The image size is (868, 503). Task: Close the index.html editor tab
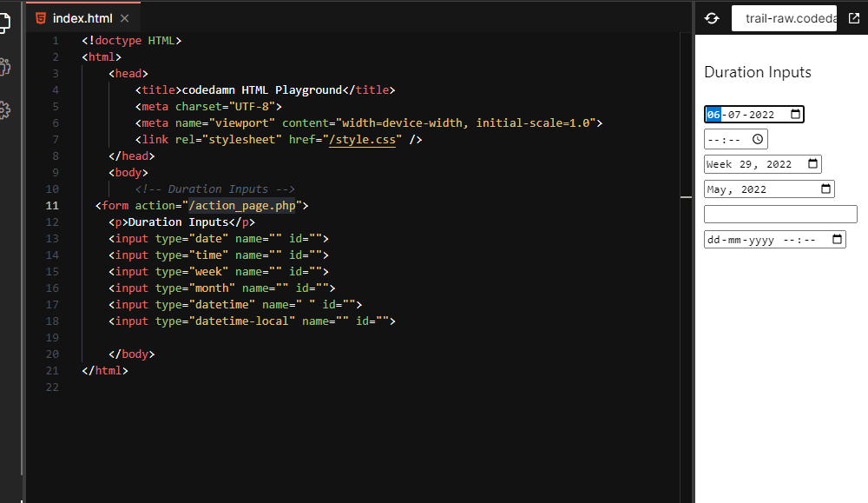pos(125,18)
